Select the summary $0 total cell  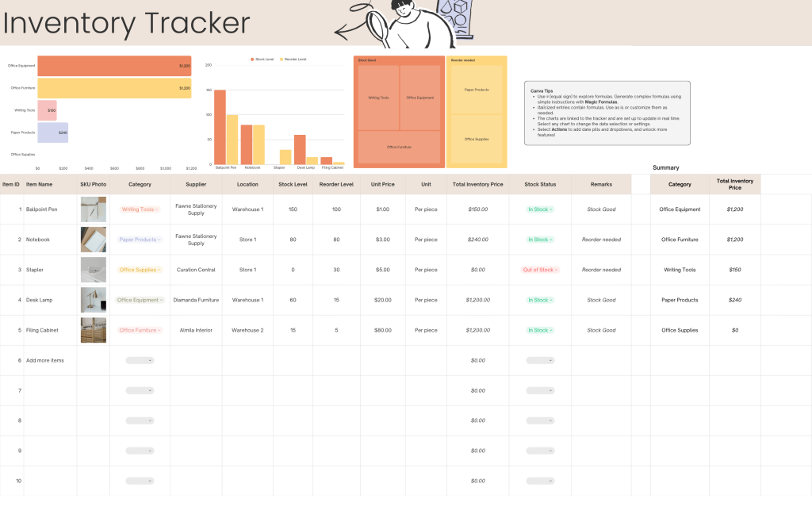735,330
